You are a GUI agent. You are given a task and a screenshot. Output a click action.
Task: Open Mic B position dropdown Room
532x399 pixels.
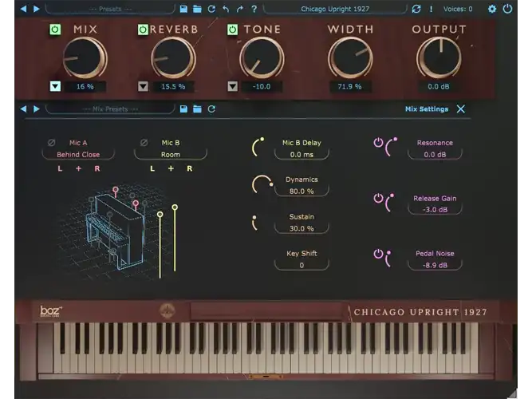point(171,155)
